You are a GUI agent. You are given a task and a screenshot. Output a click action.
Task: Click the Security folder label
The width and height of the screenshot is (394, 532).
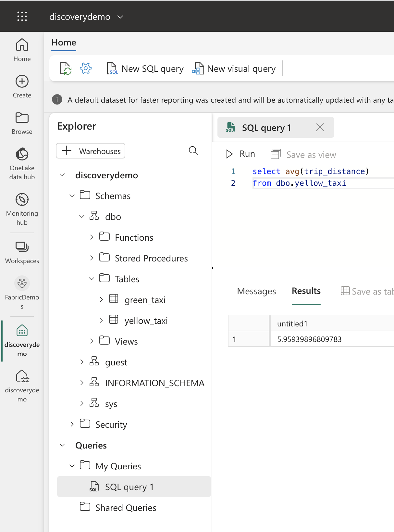click(x=111, y=425)
